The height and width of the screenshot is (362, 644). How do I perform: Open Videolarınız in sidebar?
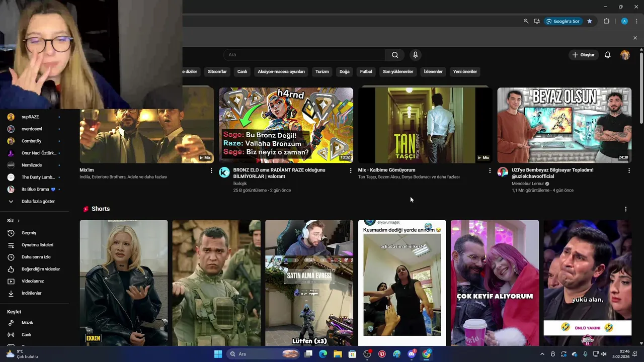click(x=34, y=281)
